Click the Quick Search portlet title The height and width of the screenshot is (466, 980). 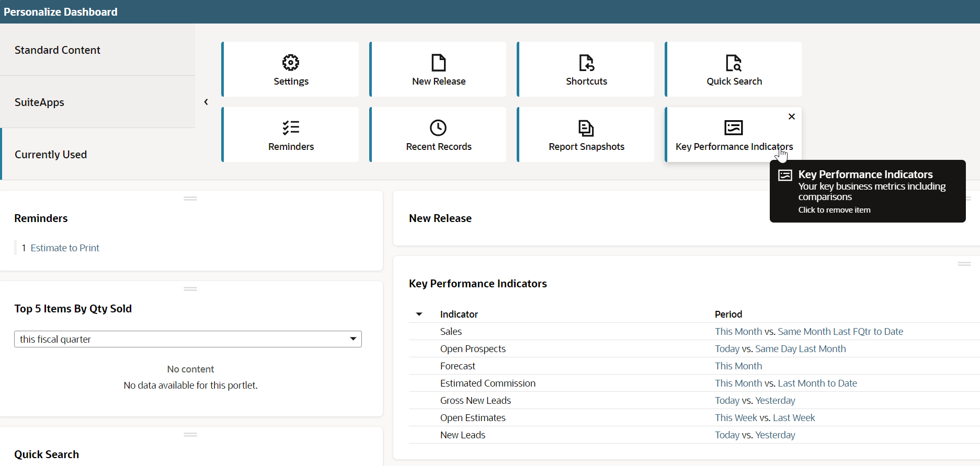(47, 455)
